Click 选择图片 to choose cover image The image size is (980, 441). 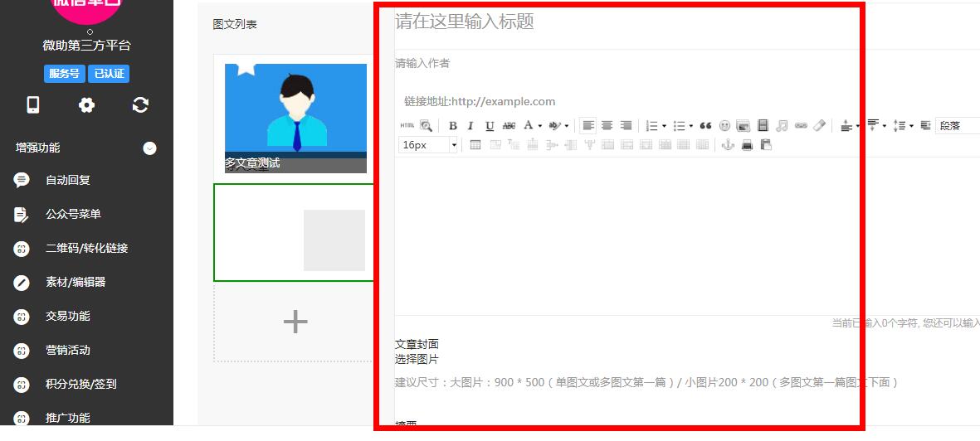[x=417, y=359]
